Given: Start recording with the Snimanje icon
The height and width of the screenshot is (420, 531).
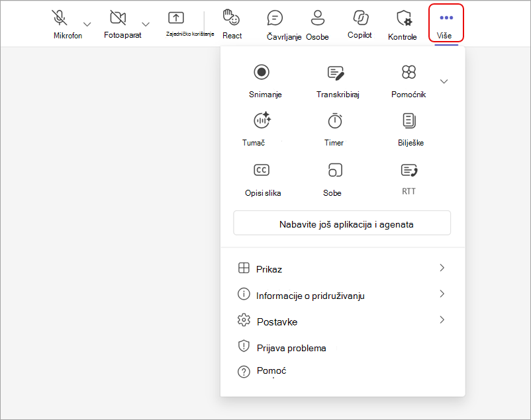Looking at the screenshot, I should (x=262, y=72).
